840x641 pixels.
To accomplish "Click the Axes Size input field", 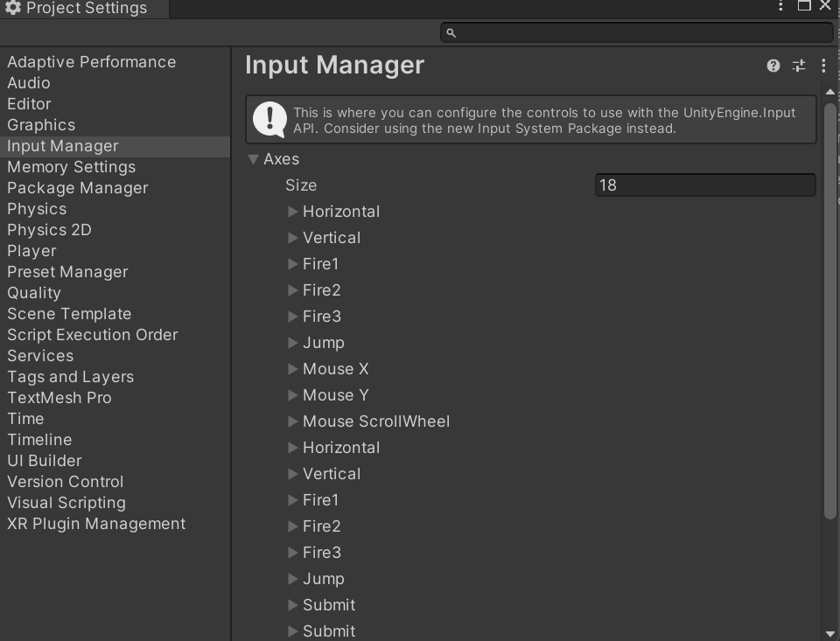I will (704, 185).
